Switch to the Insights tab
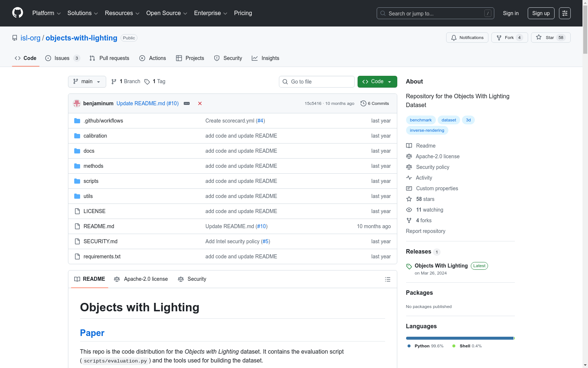Image resolution: width=588 pixels, height=368 pixels. [265, 58]
